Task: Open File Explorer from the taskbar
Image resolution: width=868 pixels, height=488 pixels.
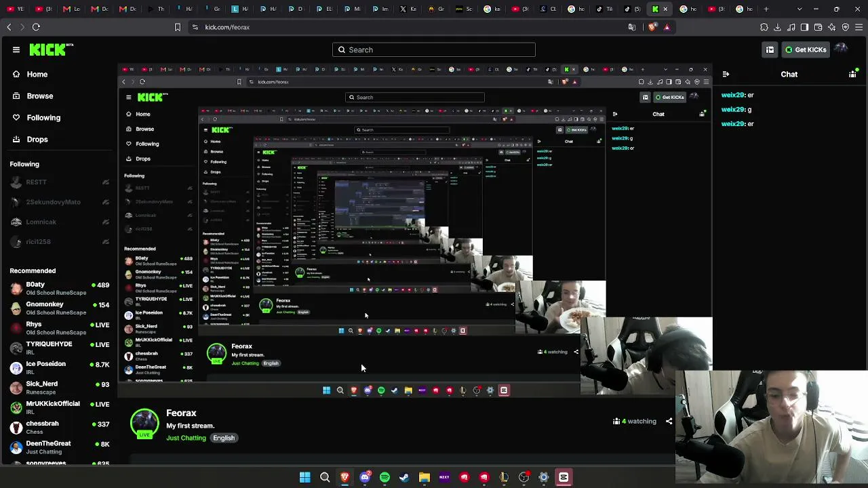Action: pos(425,477)
